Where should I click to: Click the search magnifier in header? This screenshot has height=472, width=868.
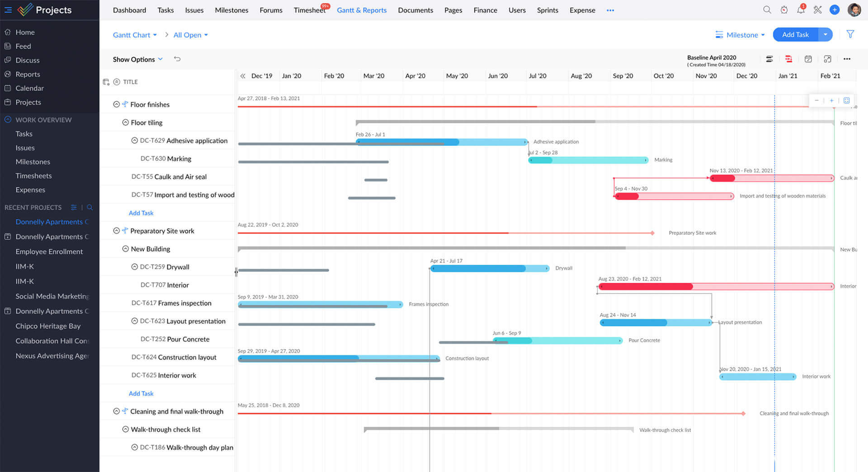coord(767,10)
